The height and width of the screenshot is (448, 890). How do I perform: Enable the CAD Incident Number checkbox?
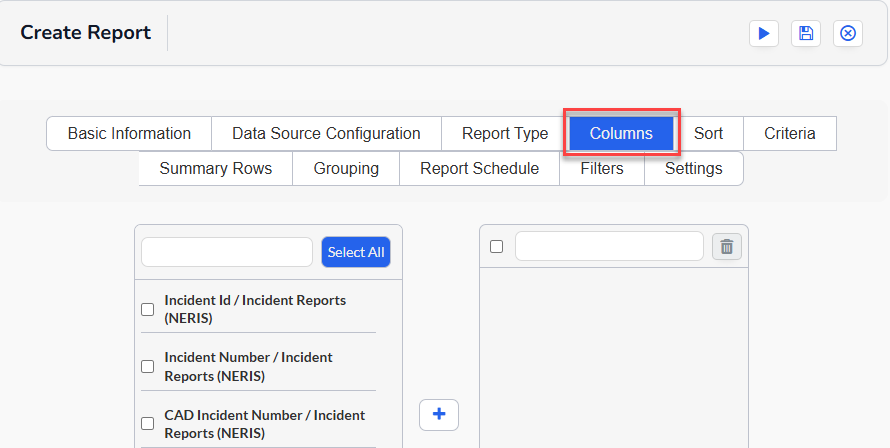coord(148,424)
